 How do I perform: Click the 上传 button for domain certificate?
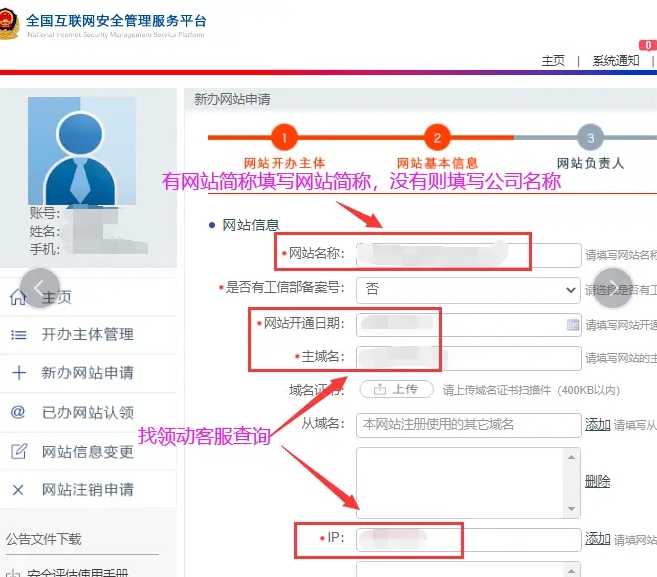point(396,389)
